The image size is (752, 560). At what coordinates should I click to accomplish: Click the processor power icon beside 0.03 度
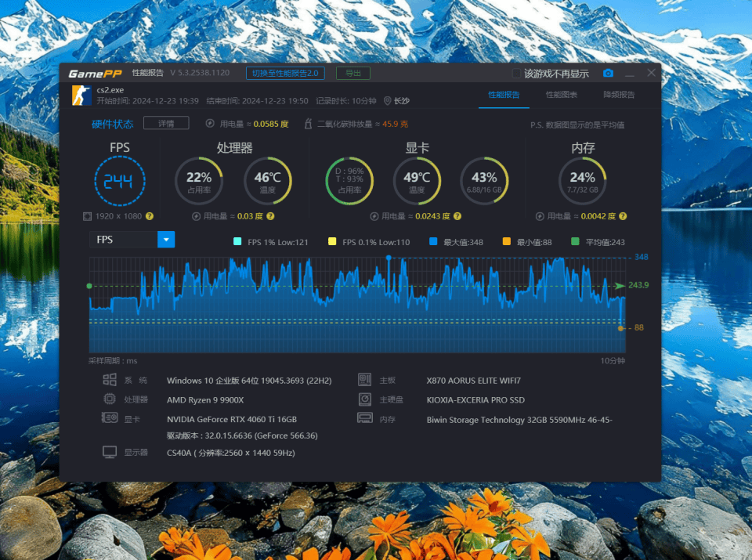[x=196, y=216]
